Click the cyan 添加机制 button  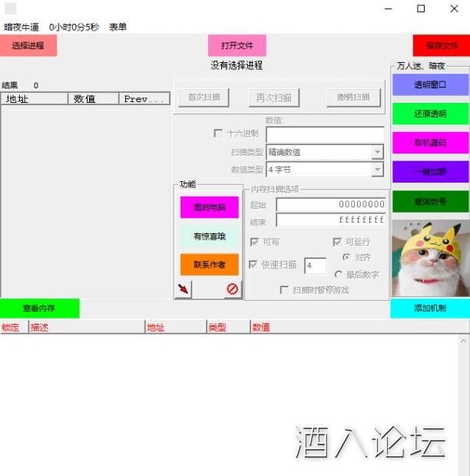tap(430, 309)
